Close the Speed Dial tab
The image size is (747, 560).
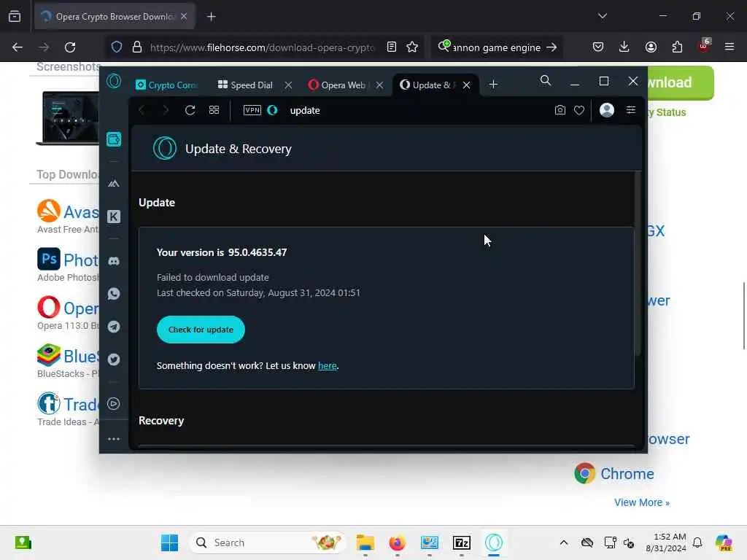[x=288, y=85]
